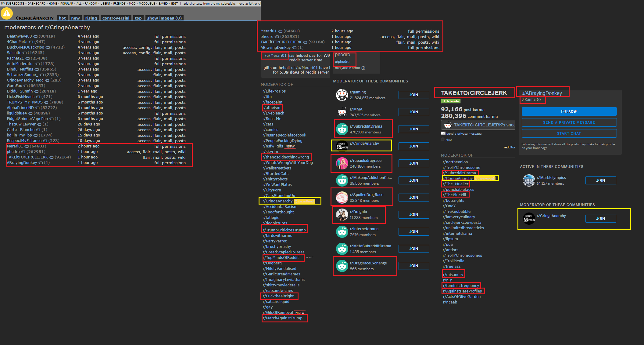Open CringeAnarchy_Mod's profile link
644x345 pixels.
(x=25, y=80)
